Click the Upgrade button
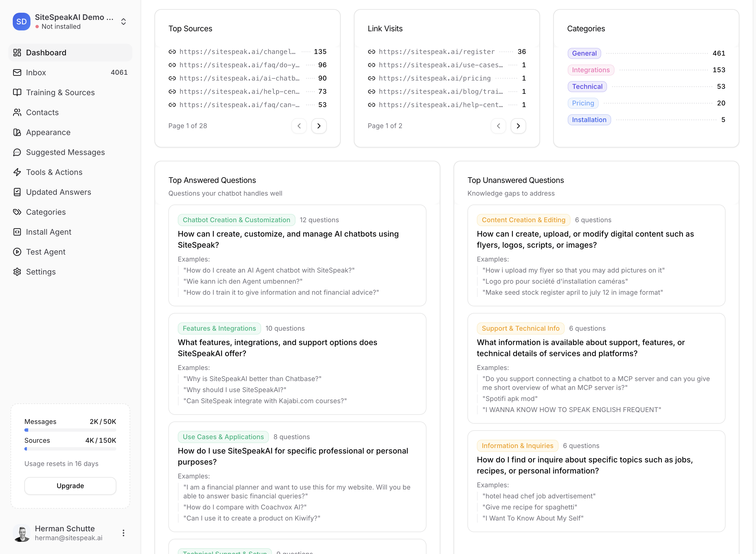 click(x=70, y=486)
